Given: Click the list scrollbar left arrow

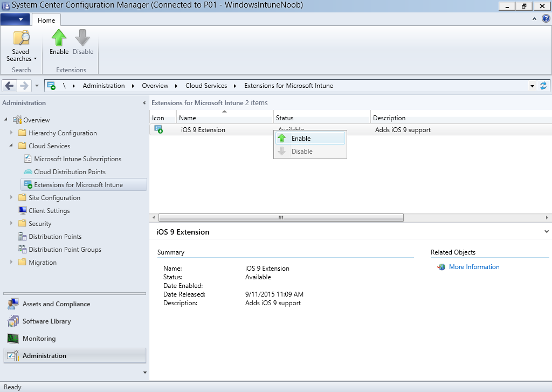Looking at the screenshot, I should click(x=154, y=218).
